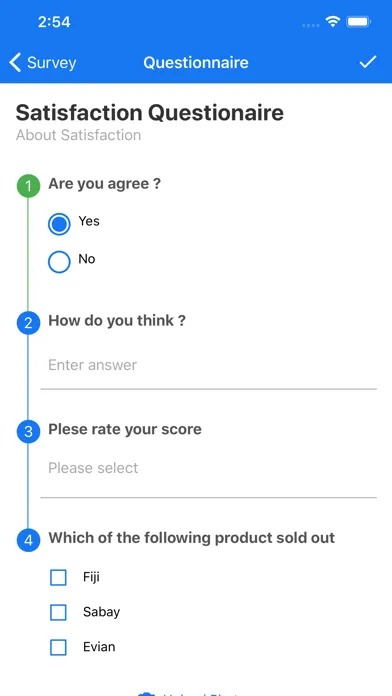Viewport: 392px width, 696px height.
Task: Tap the clock time in status bar
Action: pos(54,22)
